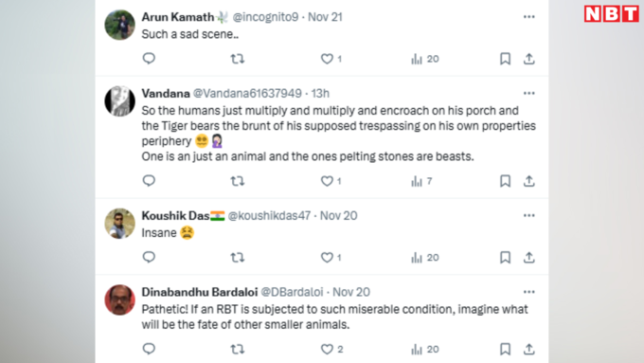The image size is (644, 363).
Task: Reply to Koushik Das's tweet
Action: [149, 257]
